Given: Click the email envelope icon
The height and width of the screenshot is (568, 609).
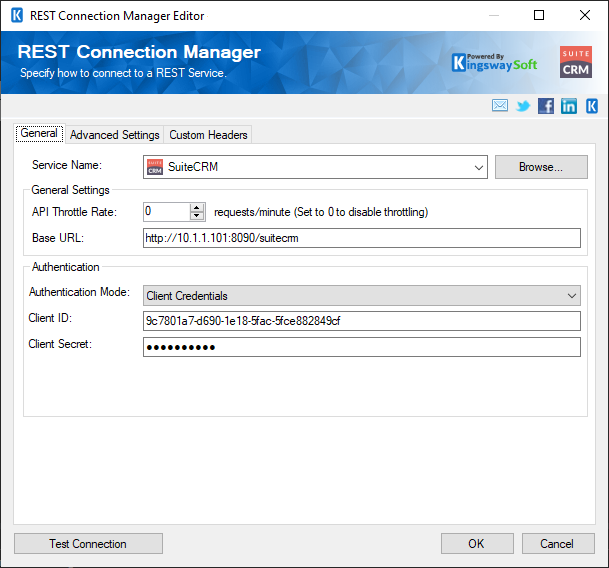Looking at the screenshot, I should click(499, 106).
